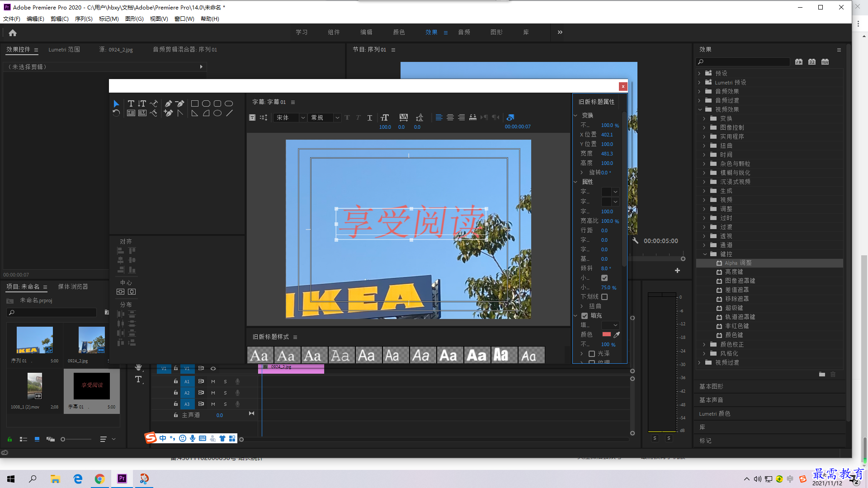Select the Add Anchor Point tool

coord(168,113)
